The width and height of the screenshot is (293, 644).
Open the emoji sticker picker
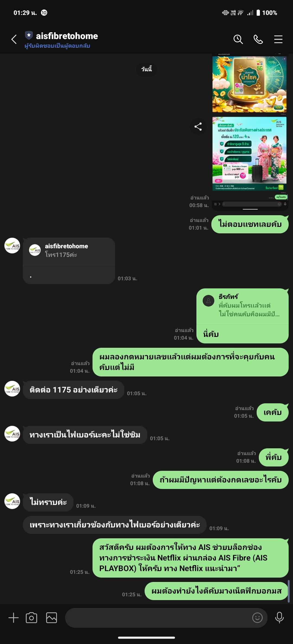(x=257, y=618)
